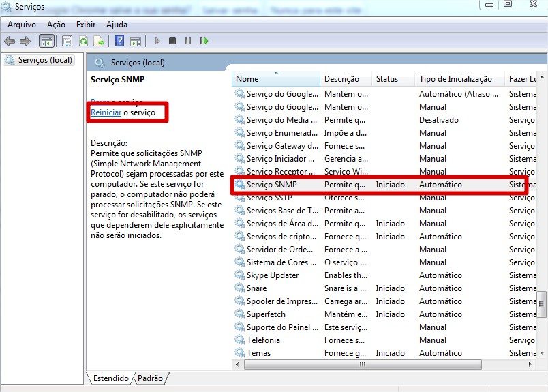Screen dimensions: 548x392
Task: Click the Refresh toolbar icon
Action: click(83, 41)
